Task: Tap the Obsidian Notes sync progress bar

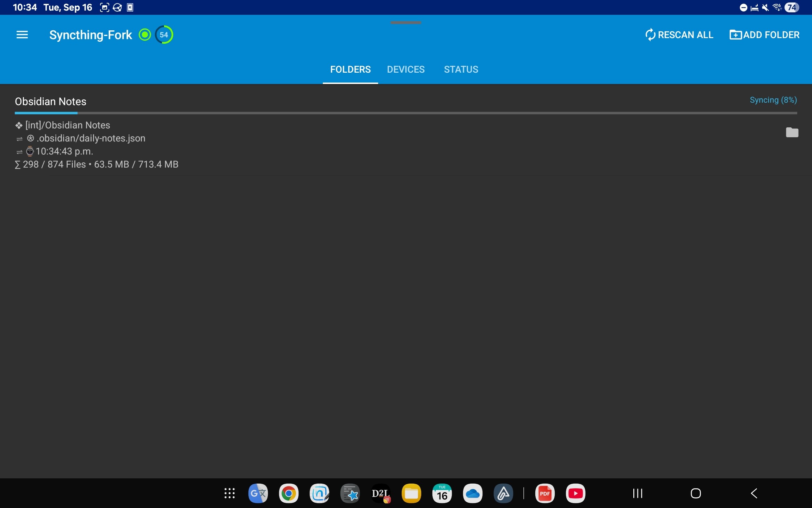Action: coord(405,113)
